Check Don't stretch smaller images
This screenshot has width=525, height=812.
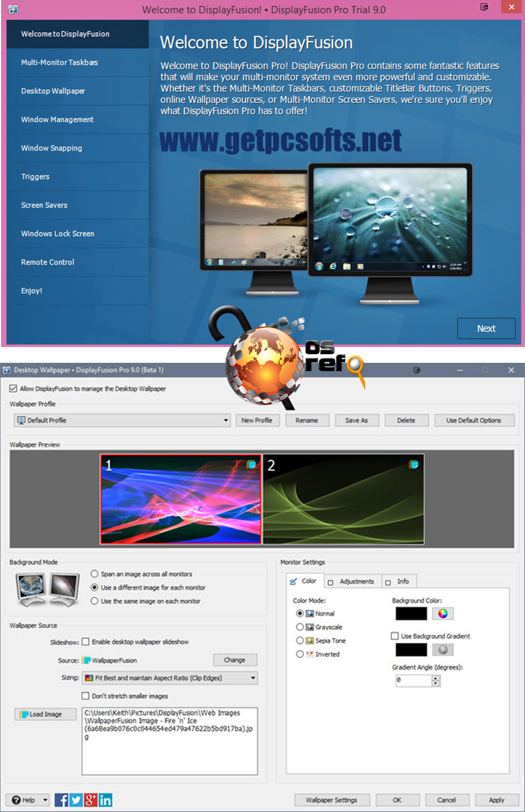tap(86, 695)
